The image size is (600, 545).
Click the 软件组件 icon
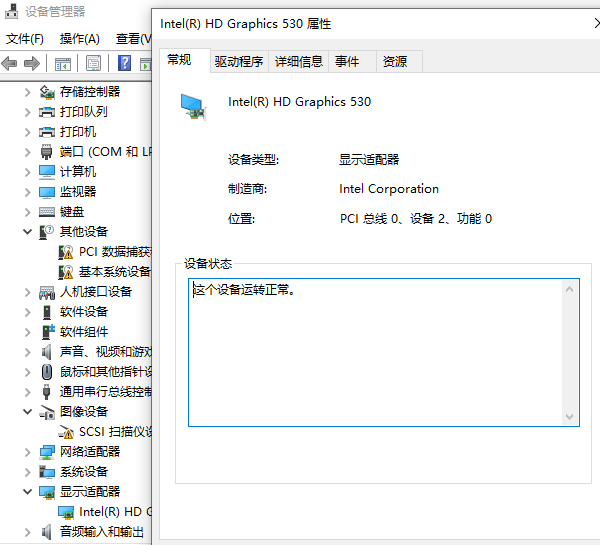pos(48,332)
